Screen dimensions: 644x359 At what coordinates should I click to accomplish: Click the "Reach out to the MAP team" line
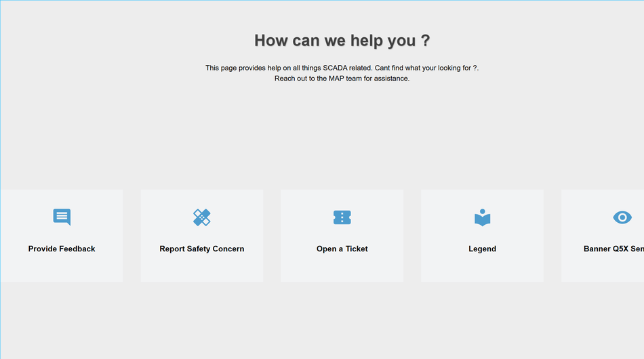coord(342,79)
